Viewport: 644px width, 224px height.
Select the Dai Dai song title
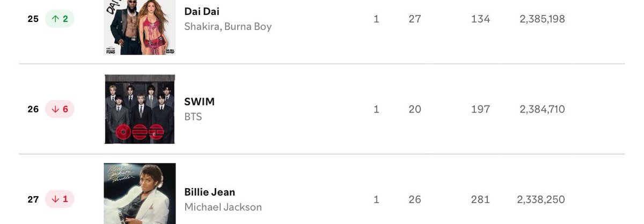point(202,11)
